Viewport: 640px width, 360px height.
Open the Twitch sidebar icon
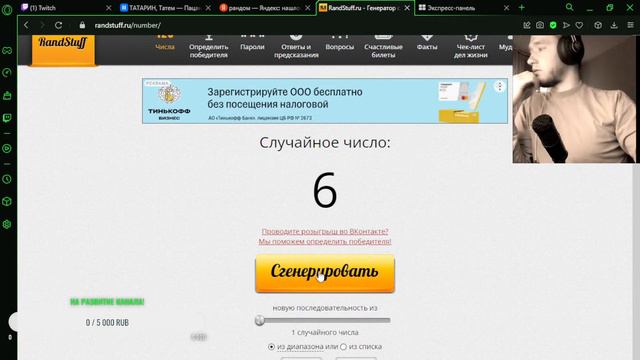point(7,118)
